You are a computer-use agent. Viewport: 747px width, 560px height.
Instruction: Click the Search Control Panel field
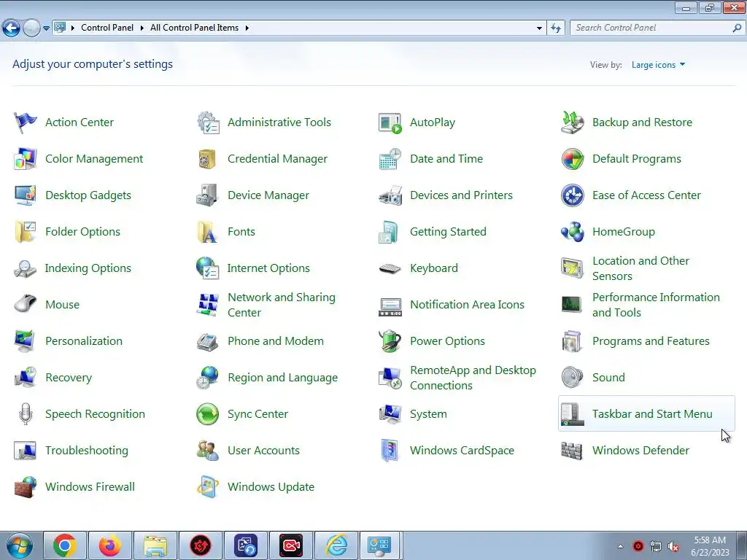click(x=651, y=28)
